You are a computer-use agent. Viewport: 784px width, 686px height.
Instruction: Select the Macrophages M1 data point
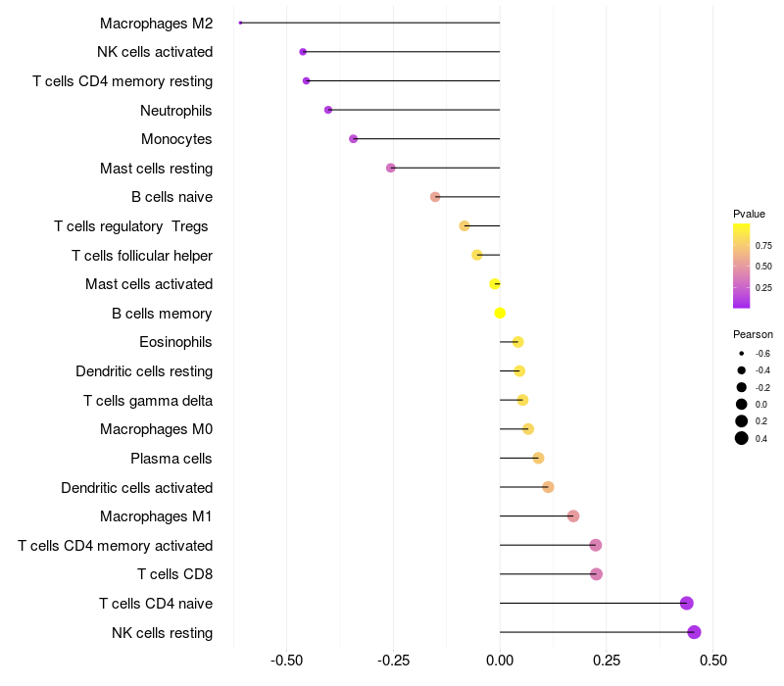click(573, 516)
